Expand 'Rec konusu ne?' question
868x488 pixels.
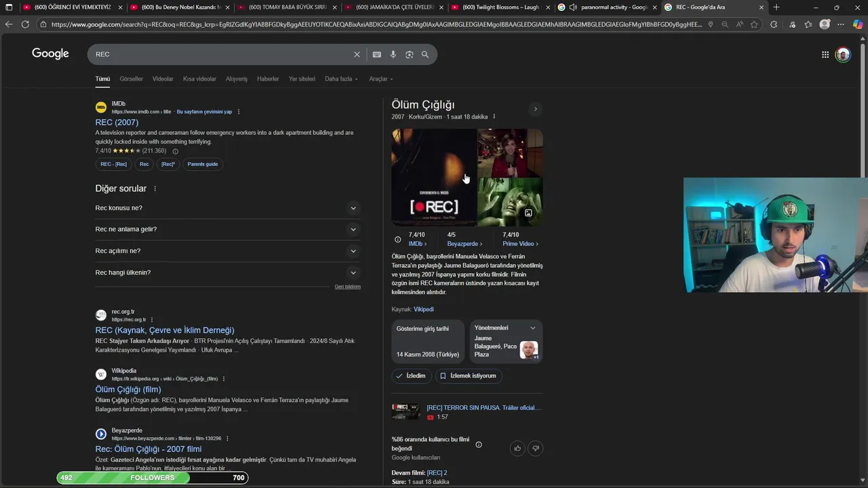point(228,208)
